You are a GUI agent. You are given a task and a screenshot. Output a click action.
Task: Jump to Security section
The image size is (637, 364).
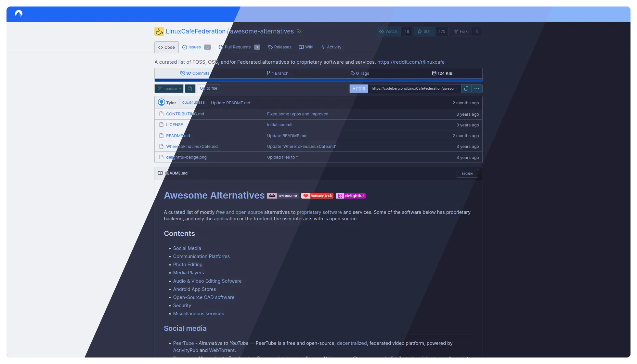182,305
